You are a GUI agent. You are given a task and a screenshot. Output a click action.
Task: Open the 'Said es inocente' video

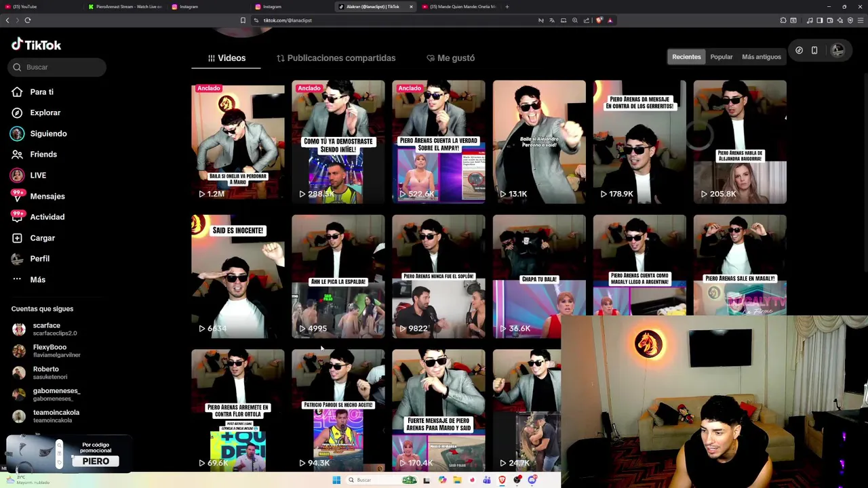tap(237, 277)
